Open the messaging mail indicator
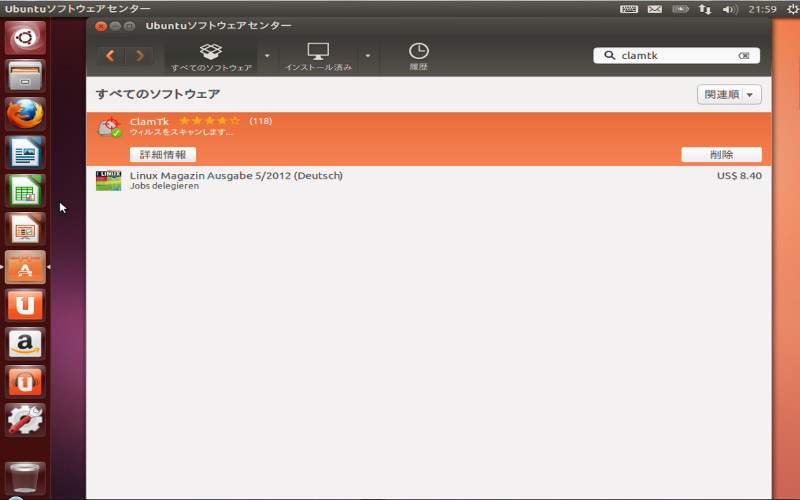 click(655, 9)
